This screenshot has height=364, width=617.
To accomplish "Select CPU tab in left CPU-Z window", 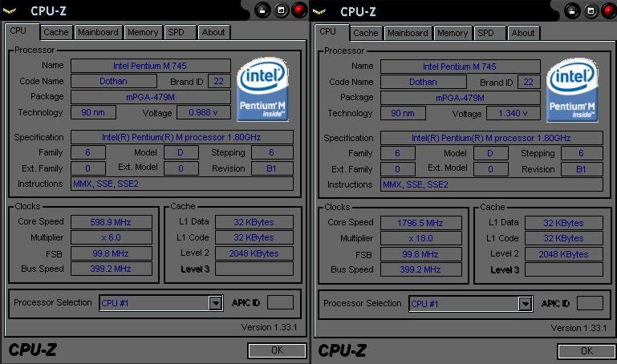I will pyautogui.click(x=22, y=31).
